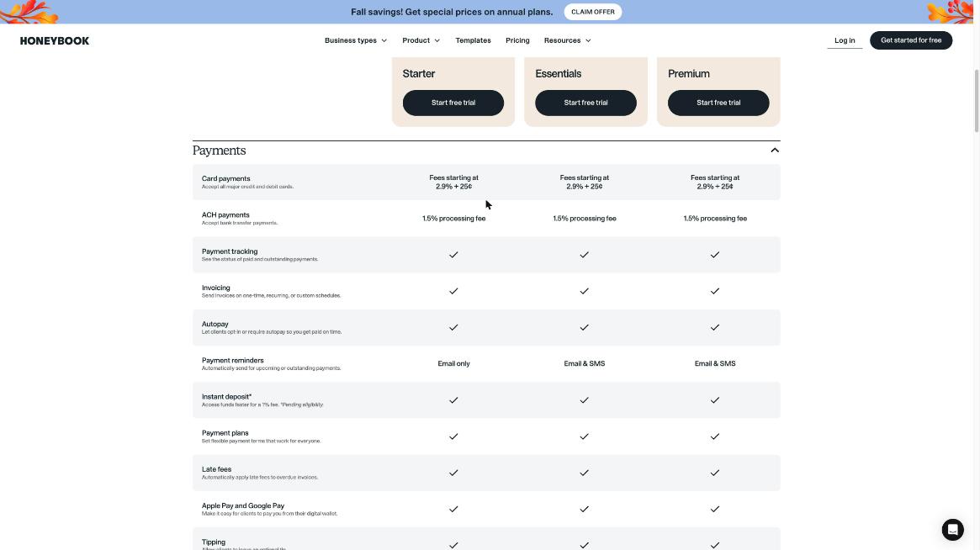Click Premium checkmark in Instant deposit row

point(715,400)
